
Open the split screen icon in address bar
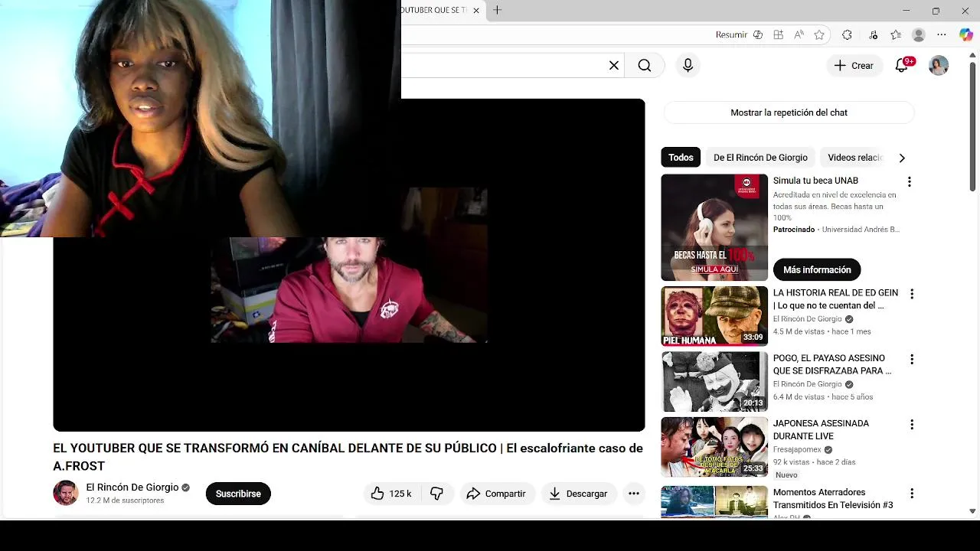779,34
